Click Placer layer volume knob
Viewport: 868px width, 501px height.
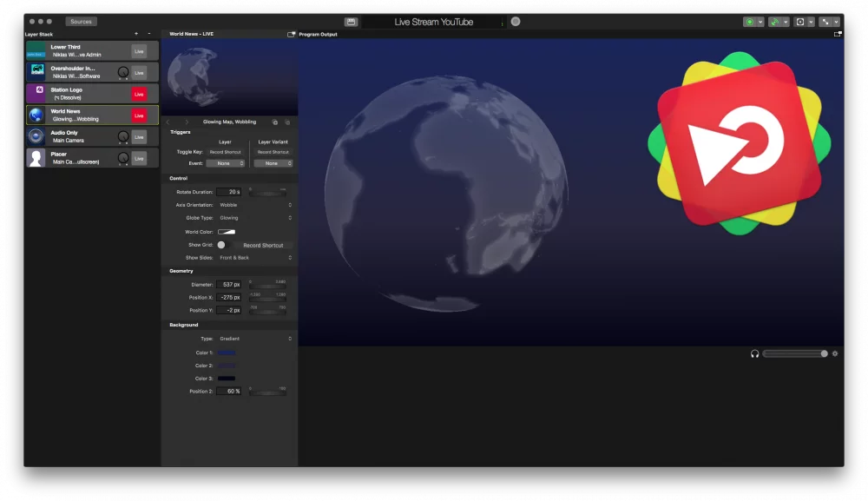tap(123, 158)
